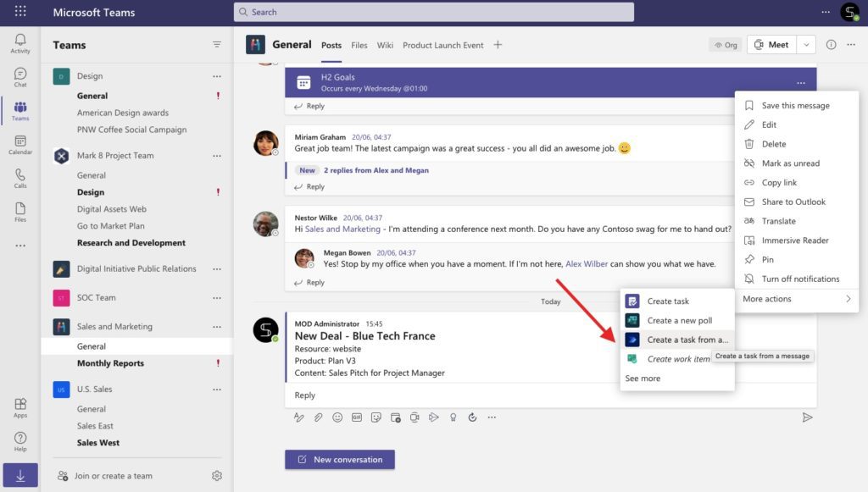The width and height of the screenshot is (868, 492).
Task: Open Immersive Reader menu item
Action: pos(797,240)
